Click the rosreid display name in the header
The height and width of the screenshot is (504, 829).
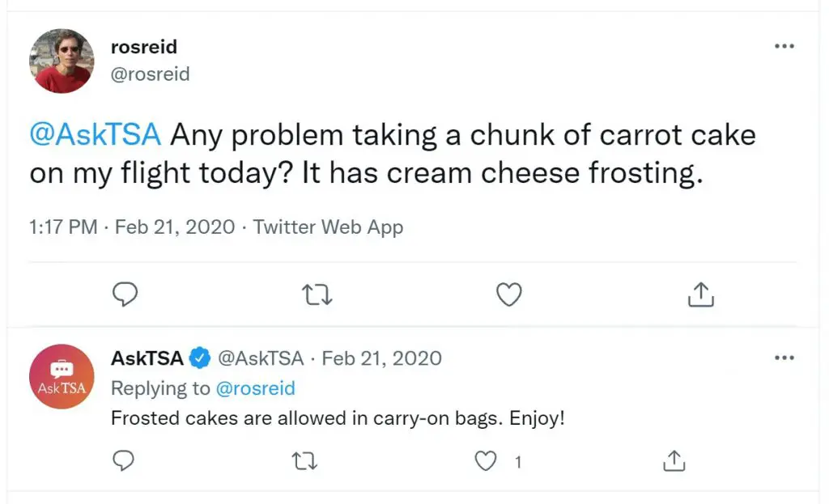click(144, 47)
